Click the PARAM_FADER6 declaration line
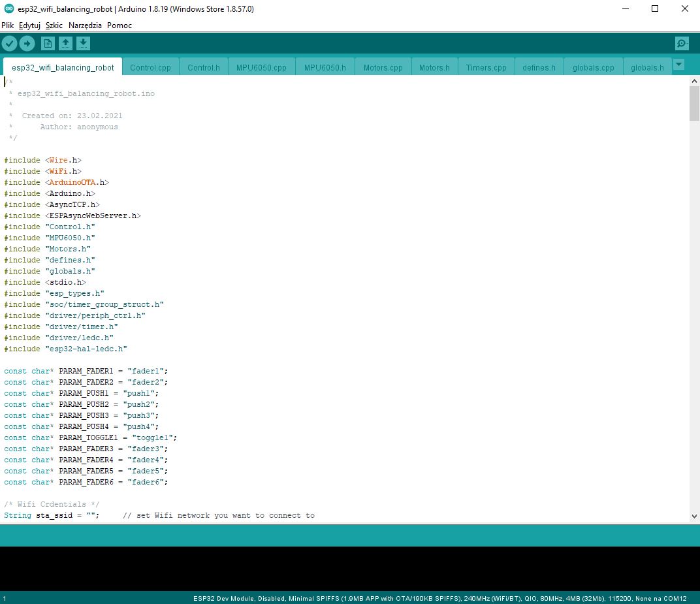The width and height of the screenshot is (700, 604). click(x=86, y=482)
